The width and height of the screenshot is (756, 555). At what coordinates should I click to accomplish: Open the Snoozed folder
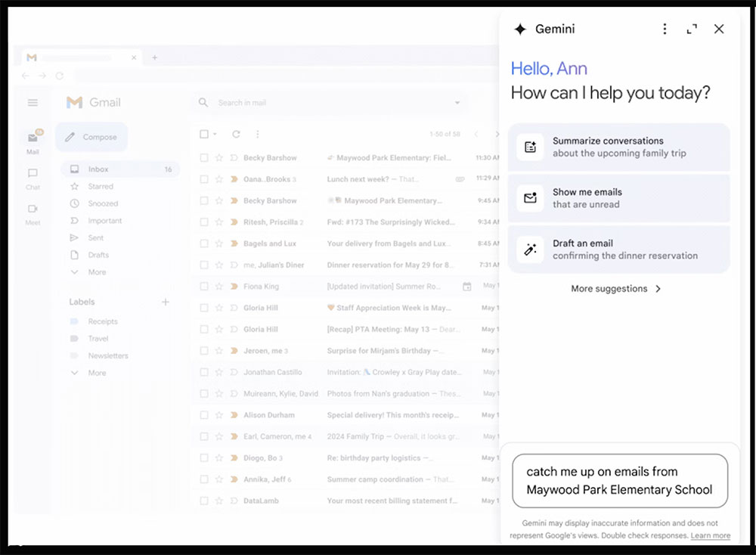(x=103, y=203)
